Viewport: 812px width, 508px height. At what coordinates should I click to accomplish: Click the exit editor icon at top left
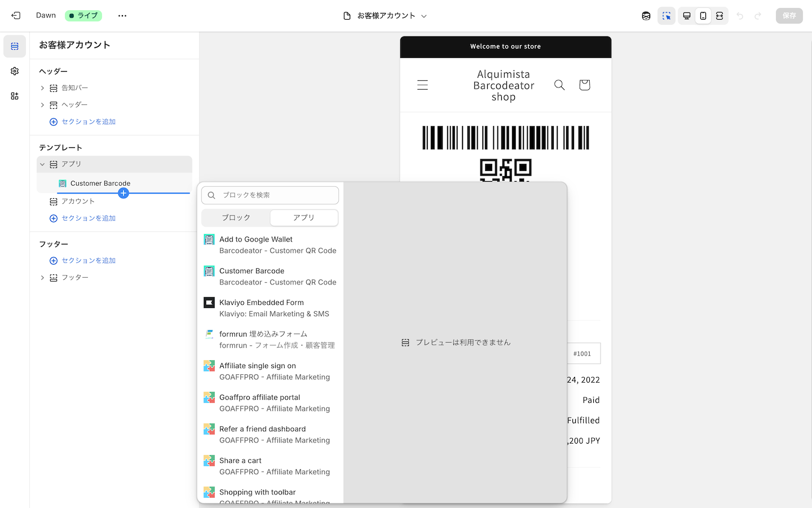(16, 16)
